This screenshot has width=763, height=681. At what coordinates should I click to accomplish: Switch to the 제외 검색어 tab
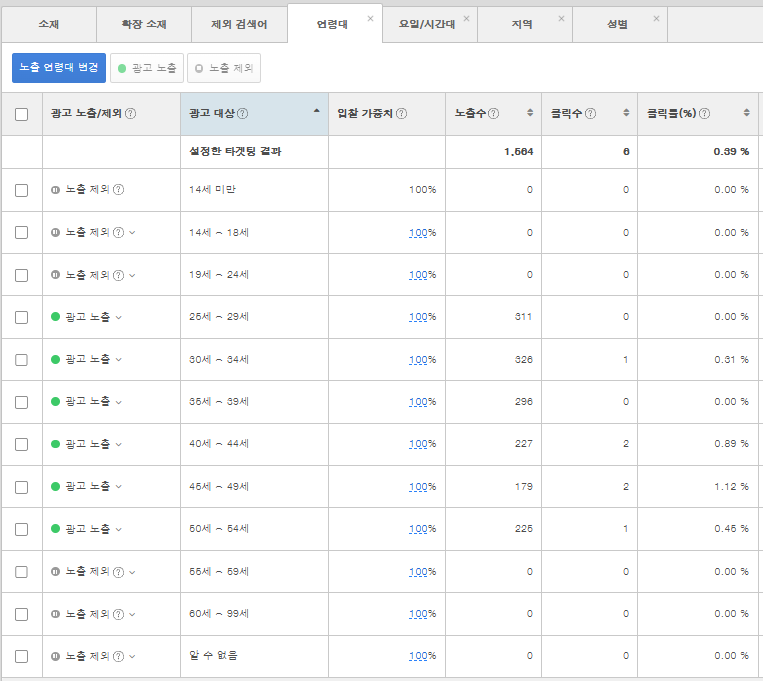tap(239, 24)
